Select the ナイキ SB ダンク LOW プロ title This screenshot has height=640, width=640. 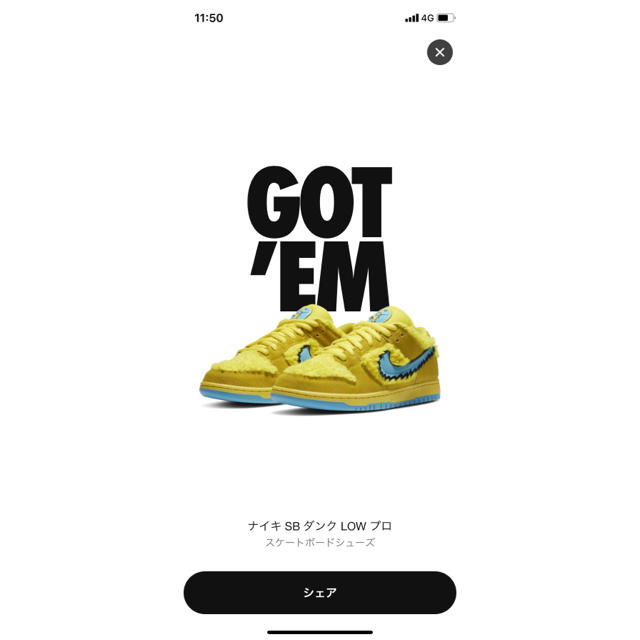click(x=320, y=526)
